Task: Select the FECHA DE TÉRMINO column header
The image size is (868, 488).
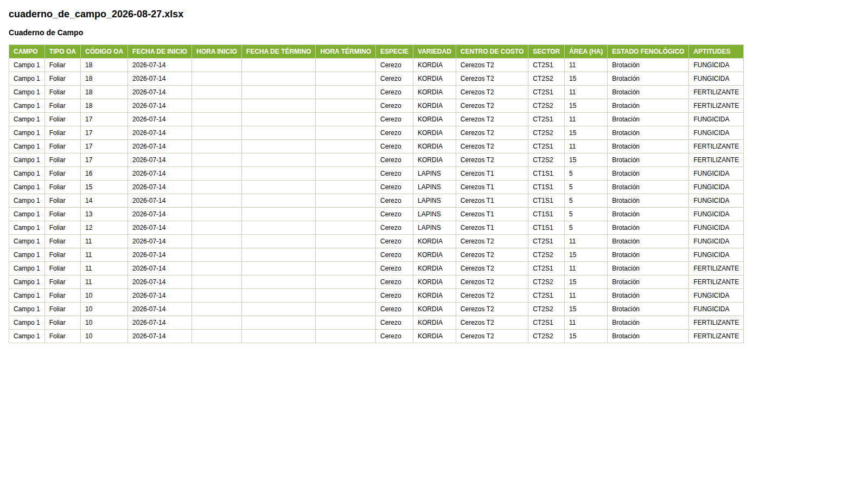Action: [278, 52]
